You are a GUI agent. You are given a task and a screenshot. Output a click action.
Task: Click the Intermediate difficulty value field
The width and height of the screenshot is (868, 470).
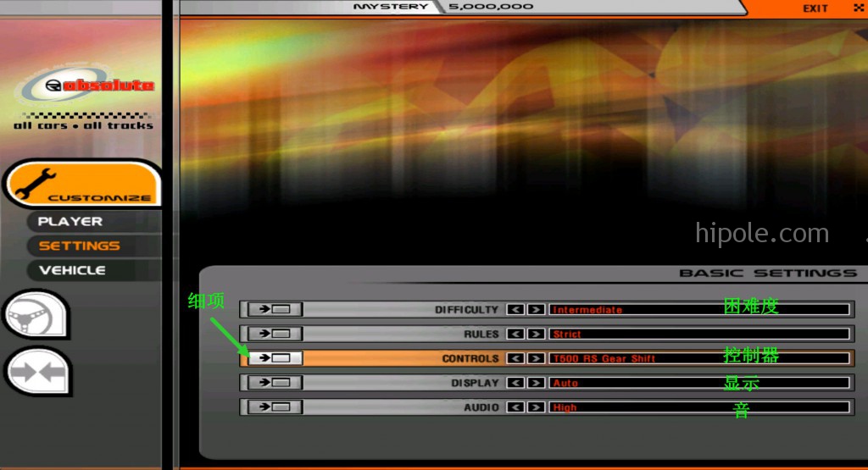699,310
